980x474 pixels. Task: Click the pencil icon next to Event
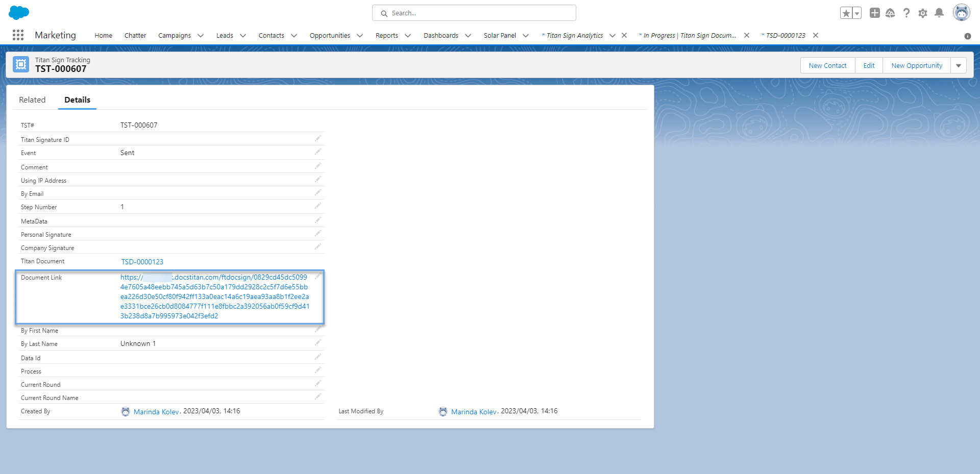[x=318, y=152]
